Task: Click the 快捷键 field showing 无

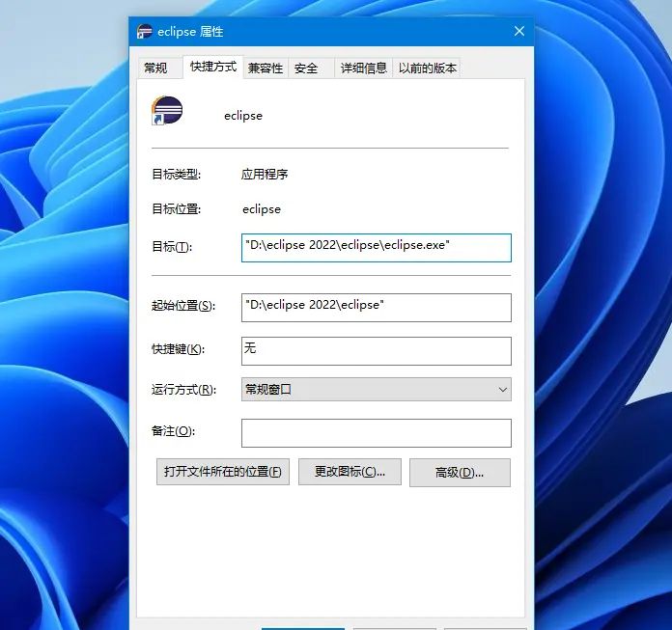Action: pyautogui.click(x=376, y=350)
